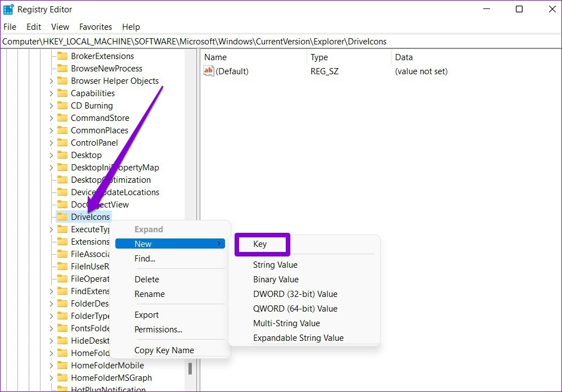Select Binary Value from the submenu
The height and width of the screenshot is (392, 562).
[276, 280]
